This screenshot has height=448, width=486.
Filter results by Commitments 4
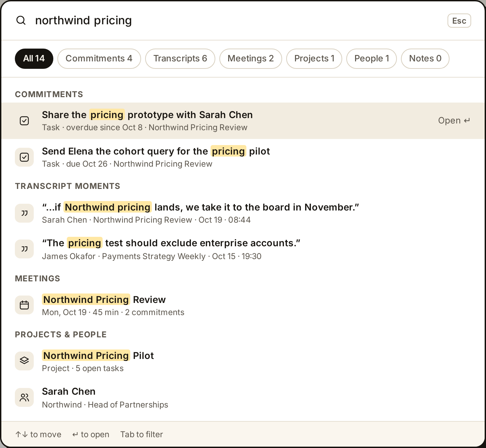(99, 59)
